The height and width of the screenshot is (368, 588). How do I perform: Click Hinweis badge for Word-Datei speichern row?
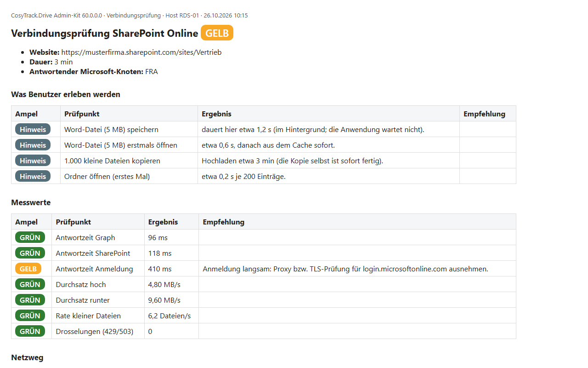click(x=33, y=129)
